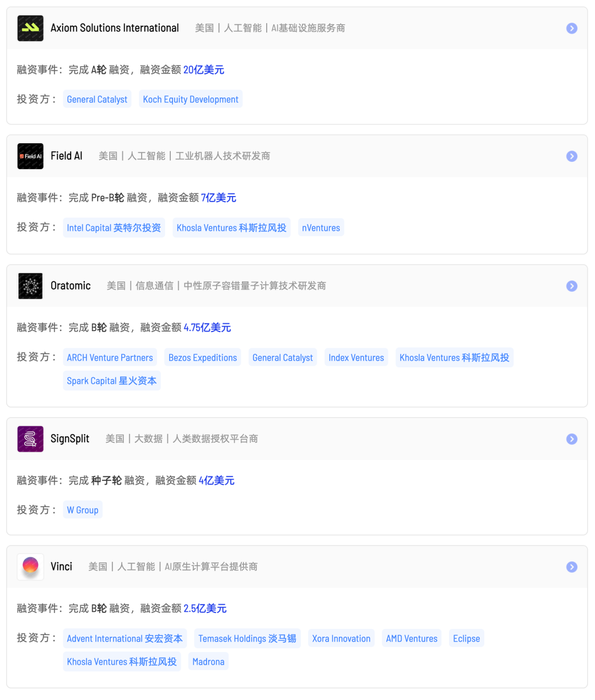Select Temasek Holdings 淡马锡 tag

[x=247, y=638]
